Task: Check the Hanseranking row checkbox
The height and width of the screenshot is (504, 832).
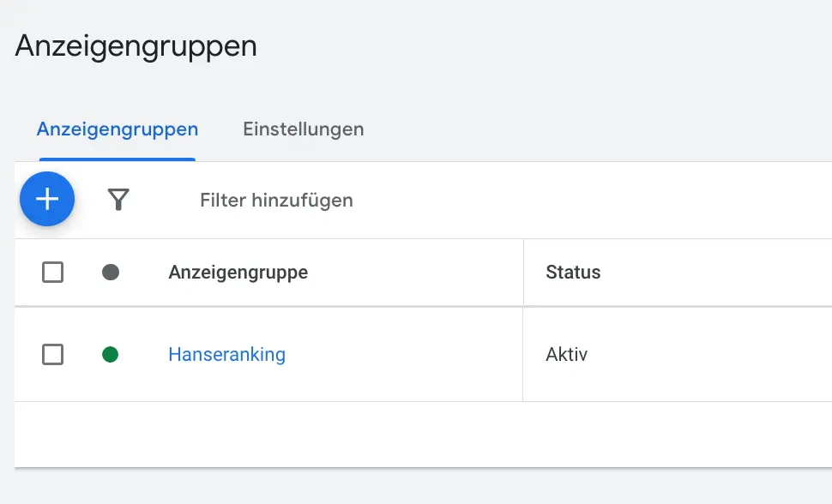Action: click(x=52, y=354)
